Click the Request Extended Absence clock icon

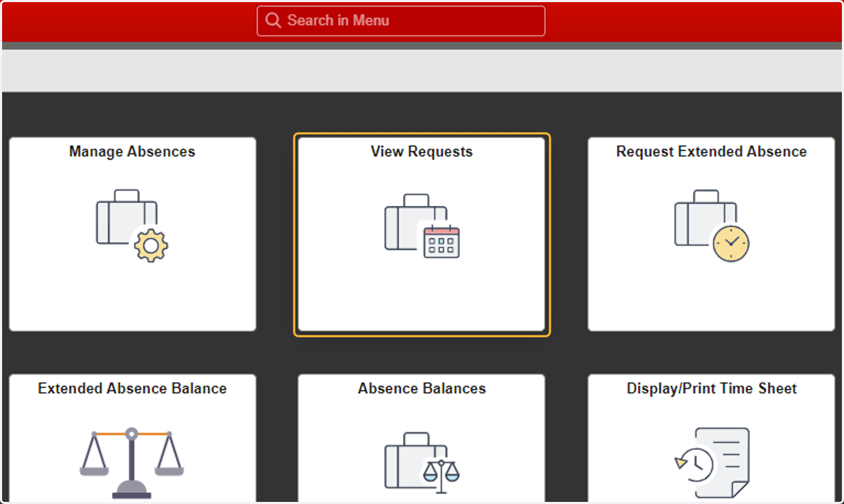tap(712, 226)
